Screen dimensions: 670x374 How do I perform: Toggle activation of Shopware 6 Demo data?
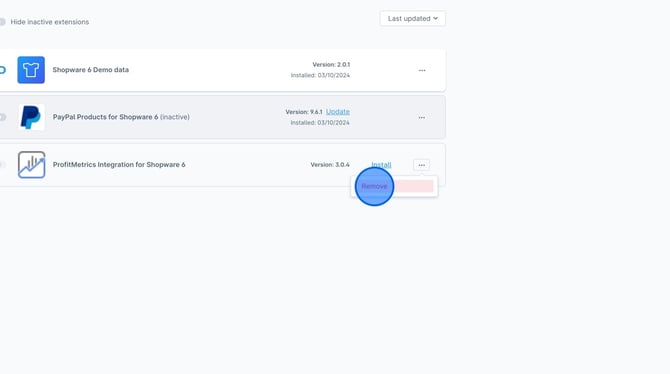coord(2,70)
